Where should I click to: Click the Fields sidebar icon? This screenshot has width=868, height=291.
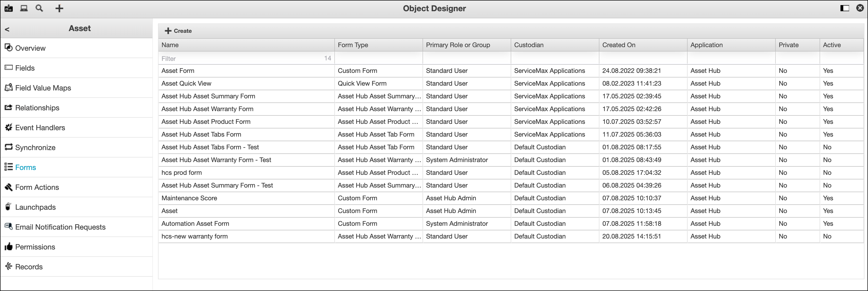click(x=8, y=67)
